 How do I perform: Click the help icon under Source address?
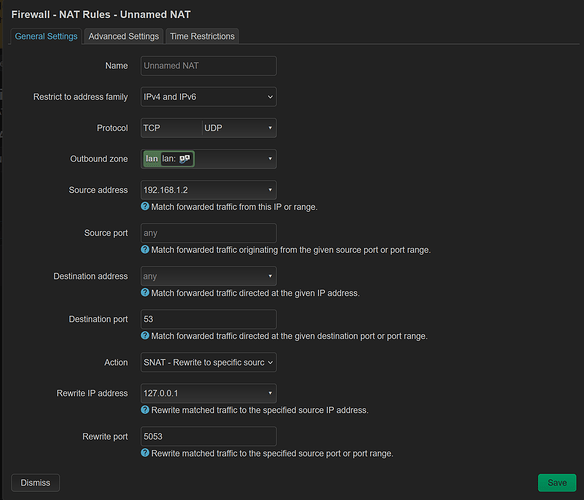pyautogui.click(x=145, y=206)
